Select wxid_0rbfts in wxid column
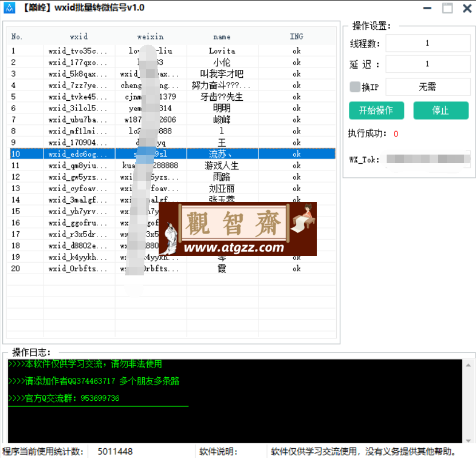The image size is (476, 458). 78,269
